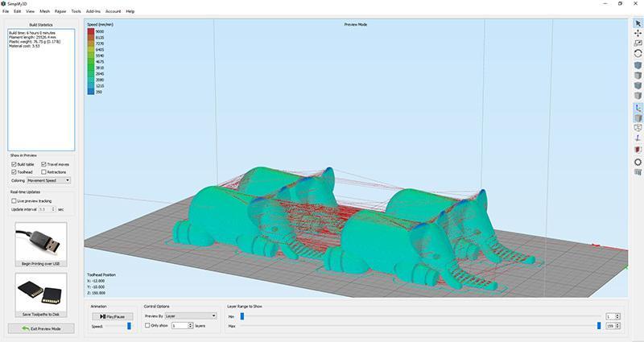The height and width of the screenshot is (342, 644).
Task: Activate the move/translate arrows tool
Action: [638, 33]
